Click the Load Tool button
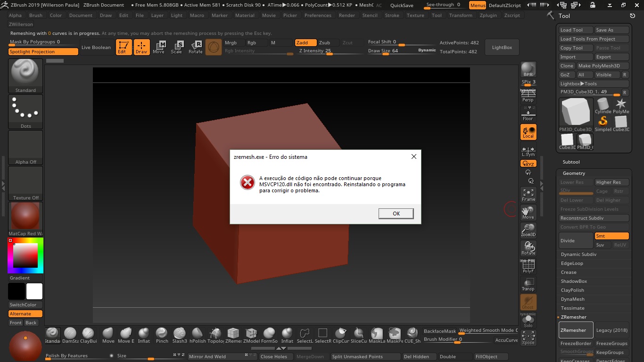This screenshot has width=644, height=362. [x=575, y=30]
